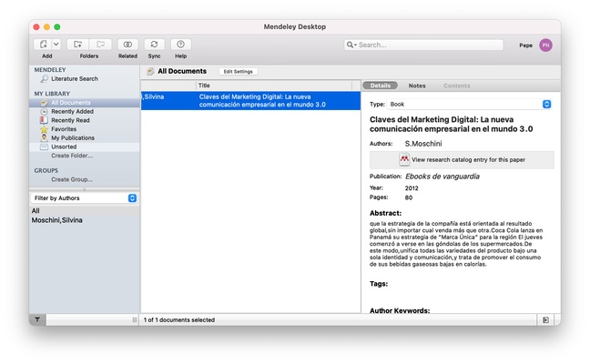Viewport: 590px width, 364px height.
Task: Select the Claves del Marketing Digital row
Action: click(250, 101)
